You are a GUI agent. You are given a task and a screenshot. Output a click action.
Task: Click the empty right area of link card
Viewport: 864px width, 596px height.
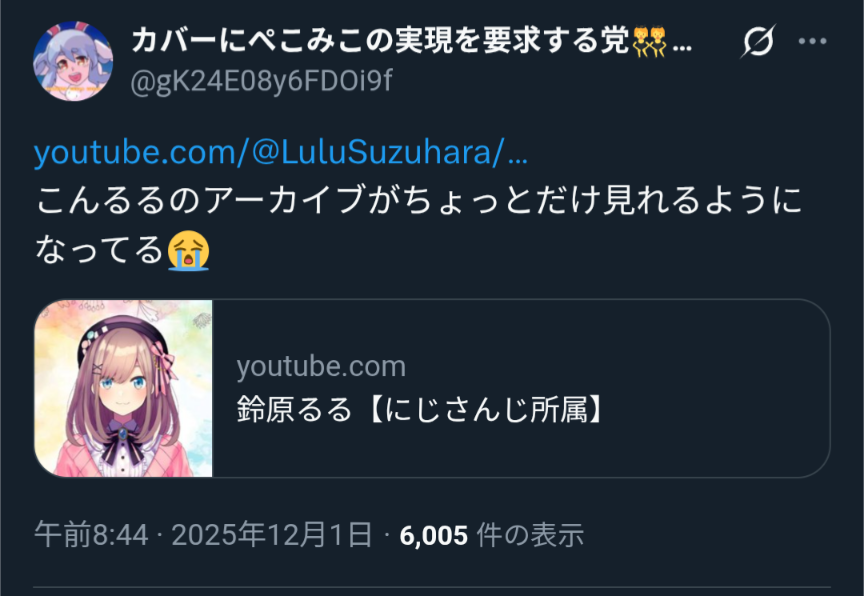[716, 388]
